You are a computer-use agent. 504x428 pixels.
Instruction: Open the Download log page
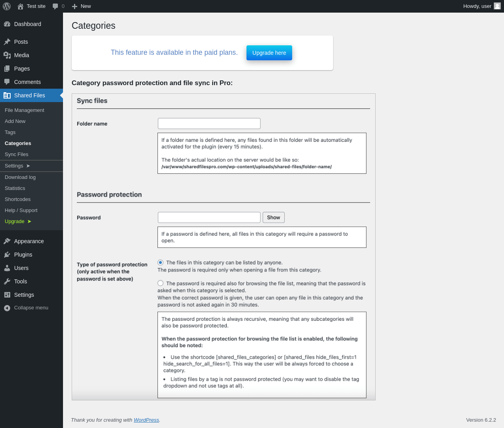coord(20,177)
